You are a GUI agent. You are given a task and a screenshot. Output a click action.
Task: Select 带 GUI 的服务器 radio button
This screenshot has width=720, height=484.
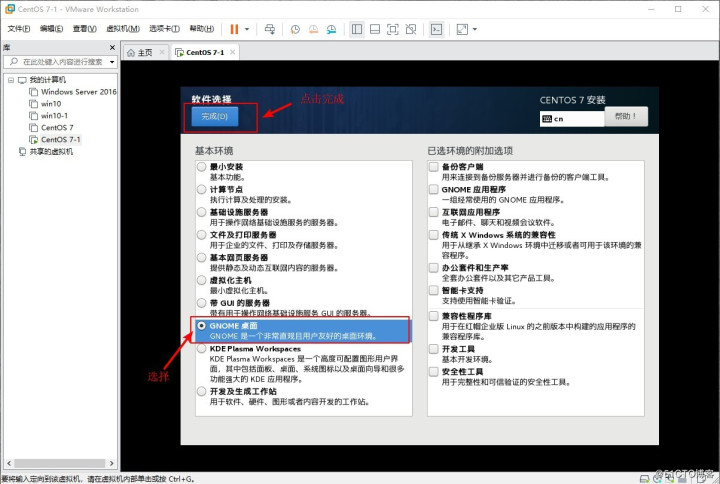201,303
